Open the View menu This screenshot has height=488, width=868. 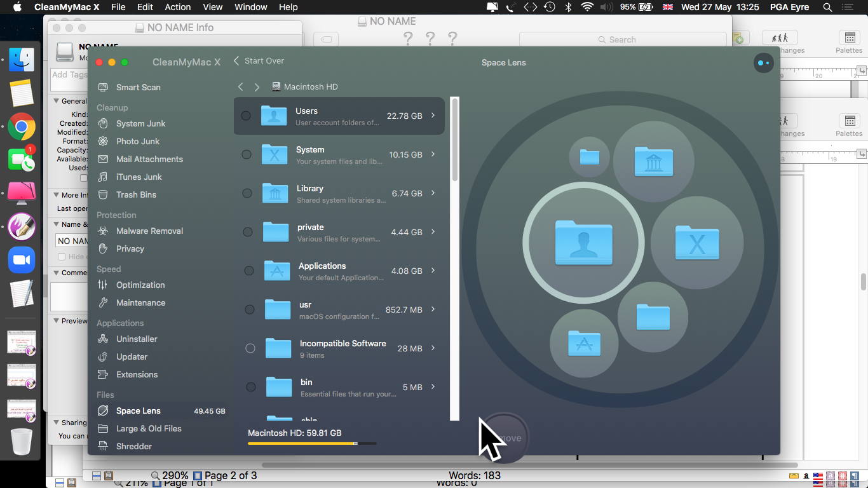coord(213,7)
